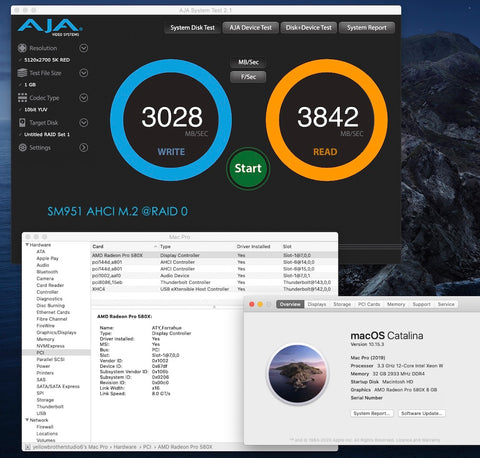Click the macOS Catalina island image

coord(297,373)
